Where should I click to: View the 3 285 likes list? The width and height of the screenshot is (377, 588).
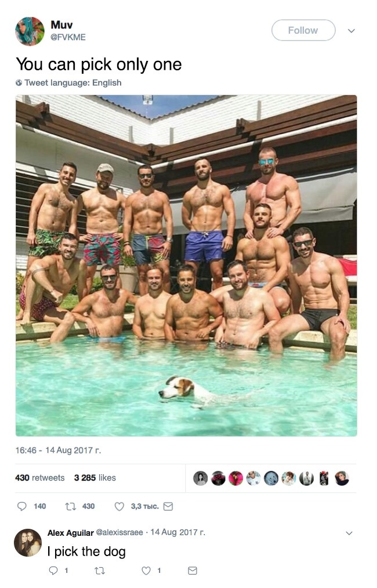pyautogui.click(x=95, y=477)
